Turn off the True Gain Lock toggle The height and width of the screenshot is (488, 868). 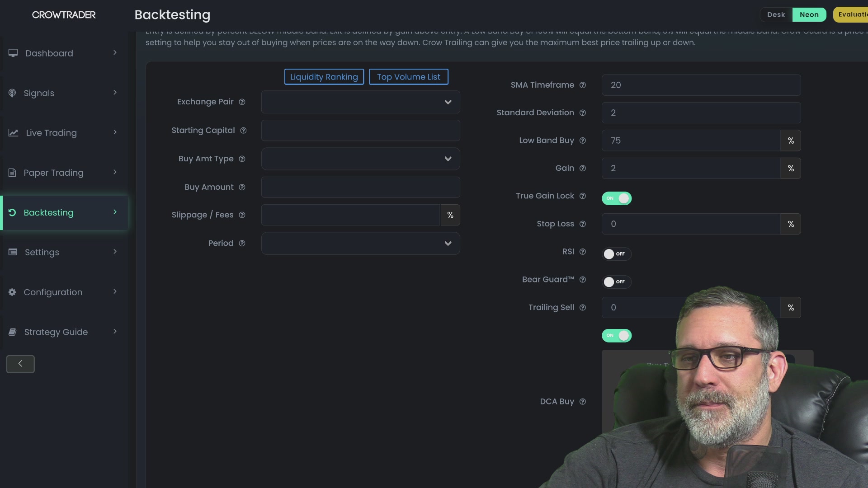tap(617, 198)
